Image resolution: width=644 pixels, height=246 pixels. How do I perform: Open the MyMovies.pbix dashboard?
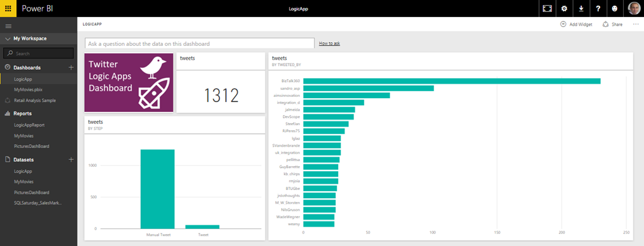click(x=28, y=89)
